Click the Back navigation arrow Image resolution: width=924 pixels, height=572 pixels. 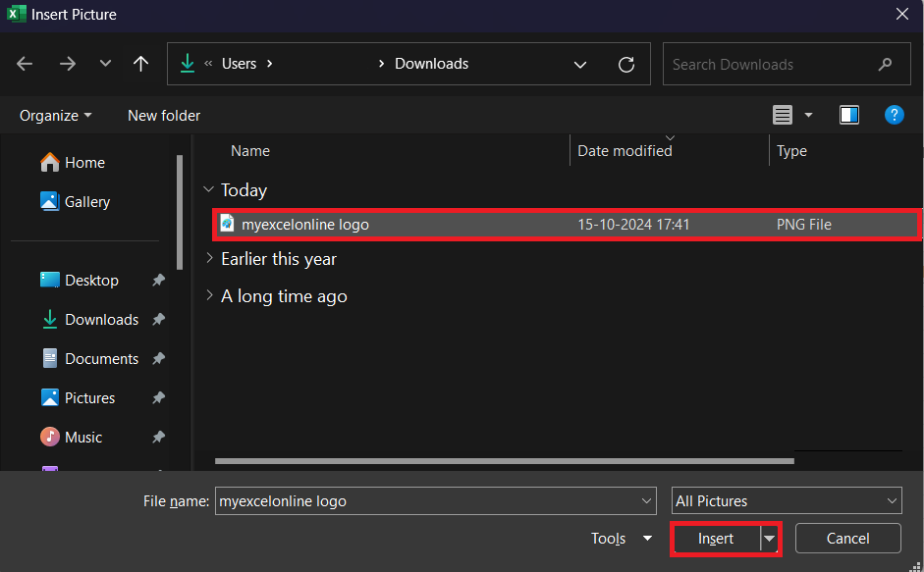click(x=25, y=64)
